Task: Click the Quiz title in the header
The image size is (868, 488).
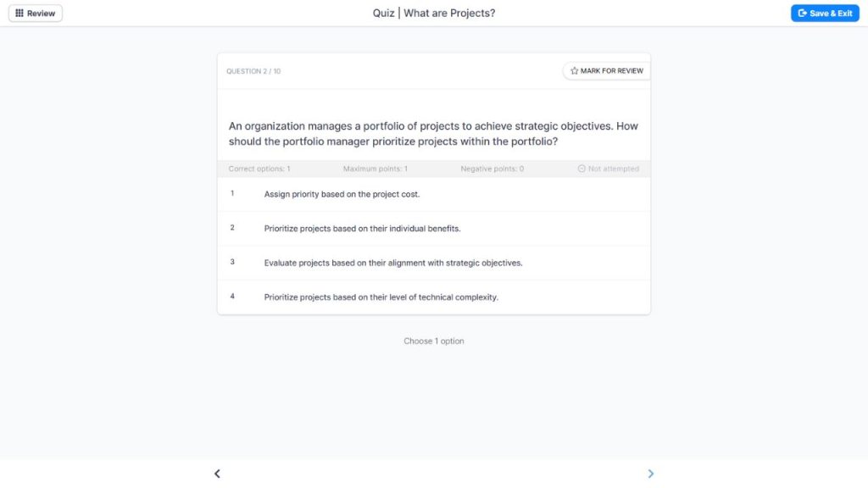Action: pos(433,13)
